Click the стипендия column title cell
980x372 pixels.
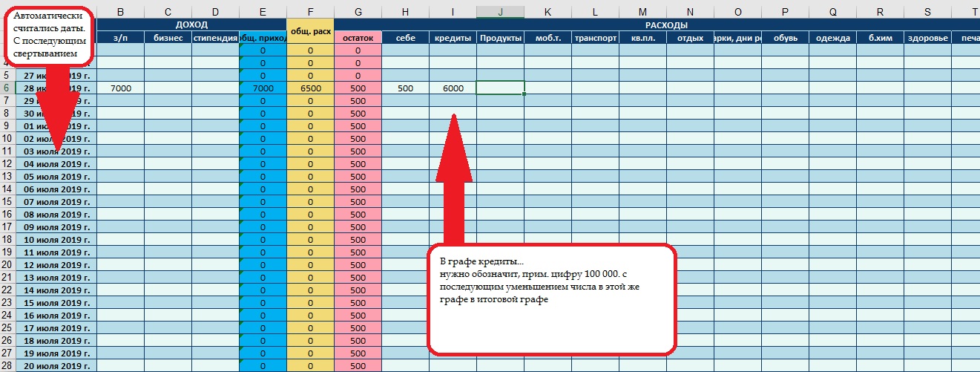pos(215,38)
